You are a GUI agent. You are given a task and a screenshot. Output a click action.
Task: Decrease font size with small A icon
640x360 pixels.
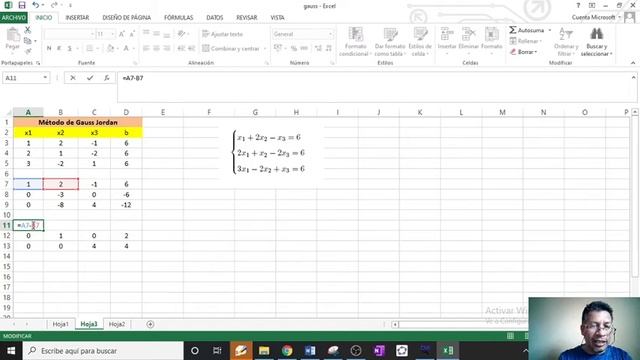pos(132,34)
